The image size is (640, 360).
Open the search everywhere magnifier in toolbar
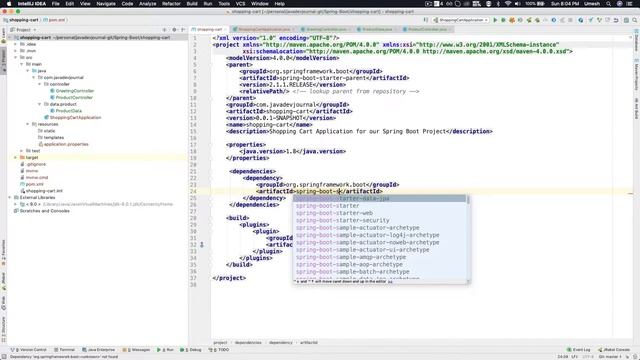[x=635, y=20]
